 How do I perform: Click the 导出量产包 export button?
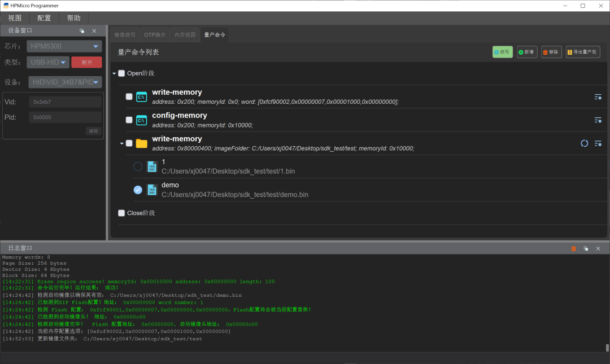click(583, 52)
